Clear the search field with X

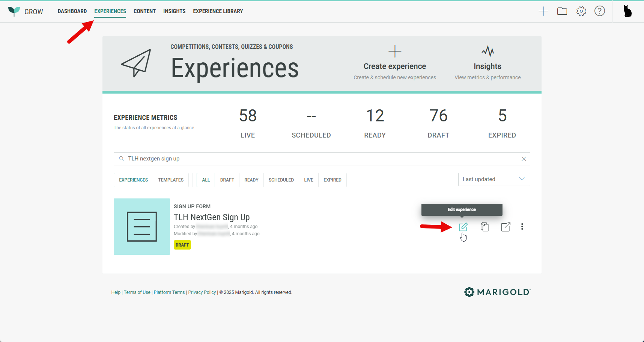(524, 159)
